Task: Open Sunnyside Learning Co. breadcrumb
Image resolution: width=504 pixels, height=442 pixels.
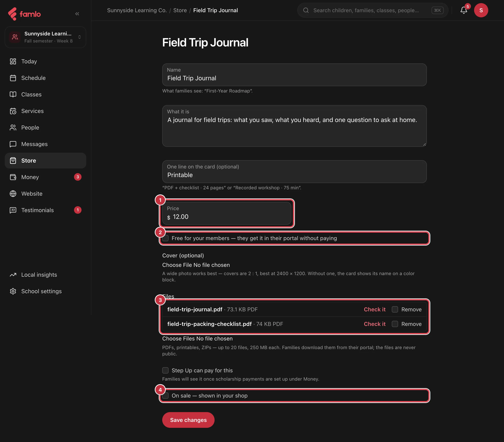Action: [x=137, y=10]
